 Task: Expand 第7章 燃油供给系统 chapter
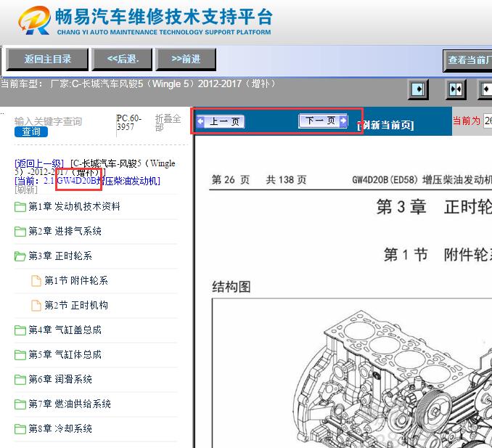70,404
